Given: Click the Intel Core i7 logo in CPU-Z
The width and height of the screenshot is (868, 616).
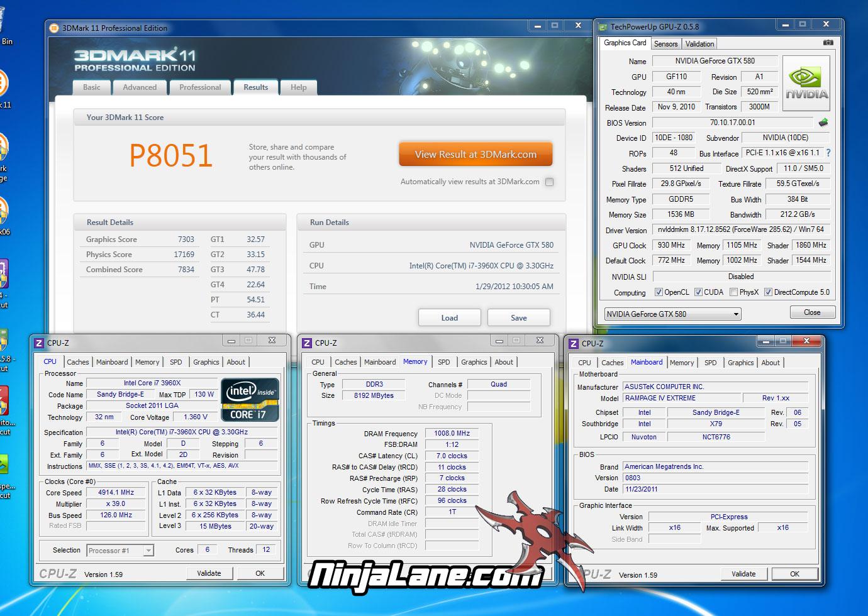Looking at the screenshot, I should pyautogui.click(x=250, y=400).
